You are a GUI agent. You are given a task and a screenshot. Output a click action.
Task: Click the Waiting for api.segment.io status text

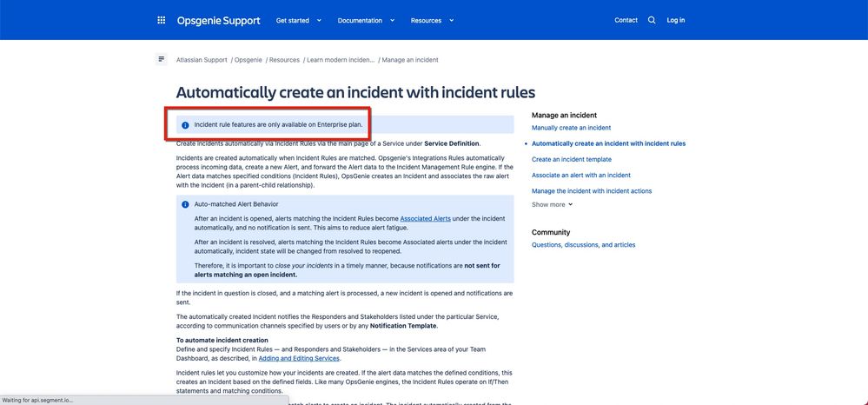[x=37, y=400]
